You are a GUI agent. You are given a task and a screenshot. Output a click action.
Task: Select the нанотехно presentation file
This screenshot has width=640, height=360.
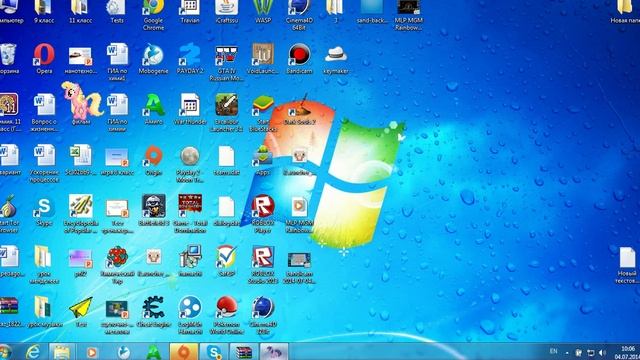click(x=80, y=60)
